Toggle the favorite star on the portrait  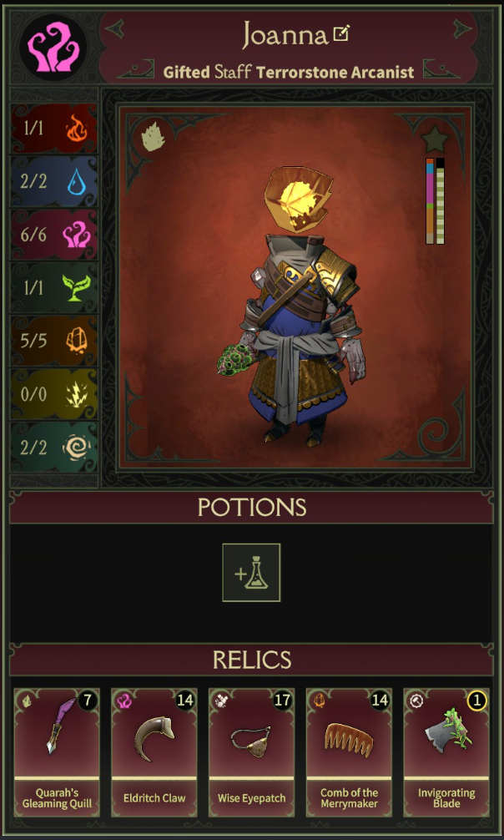pos(435,139)
